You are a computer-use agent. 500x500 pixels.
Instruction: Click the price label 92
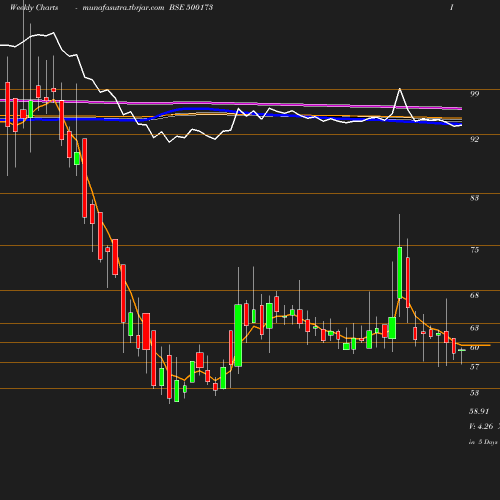(x=475, y=139)
